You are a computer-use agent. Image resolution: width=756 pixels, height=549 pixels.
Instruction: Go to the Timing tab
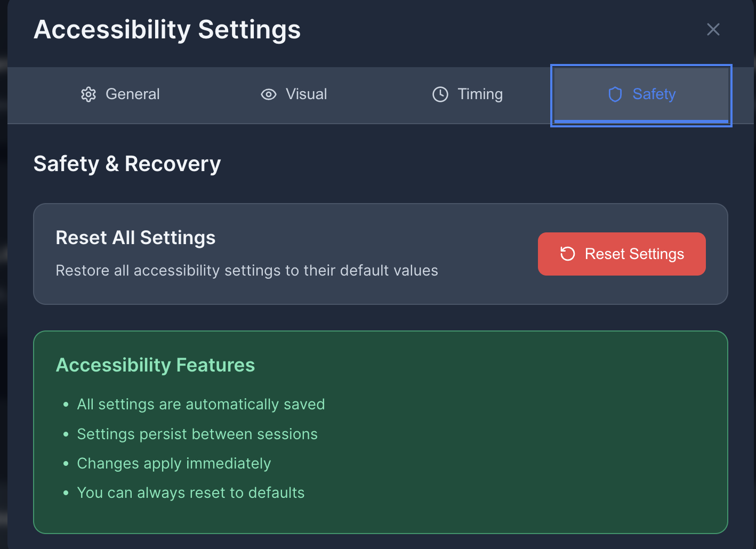click(x=468, y=94)
